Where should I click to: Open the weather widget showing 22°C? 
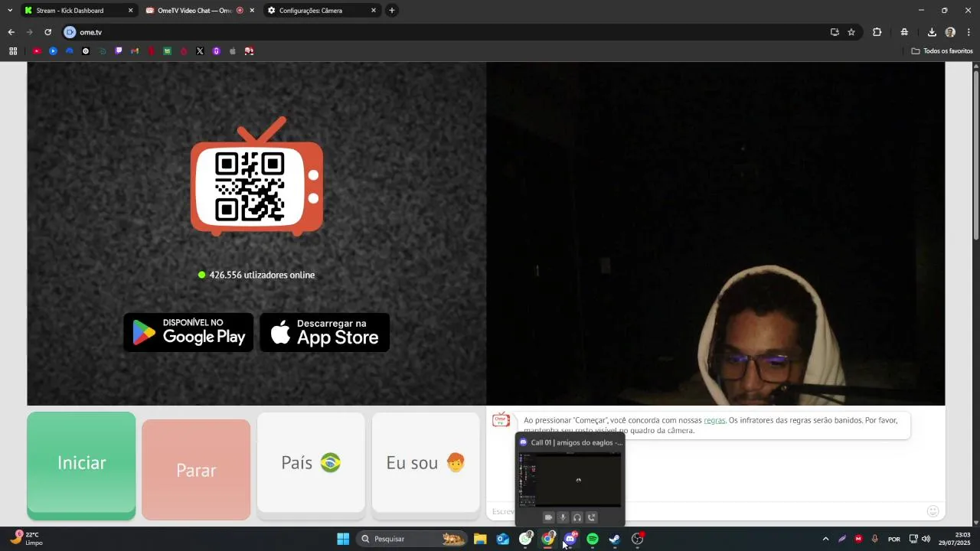26,539
